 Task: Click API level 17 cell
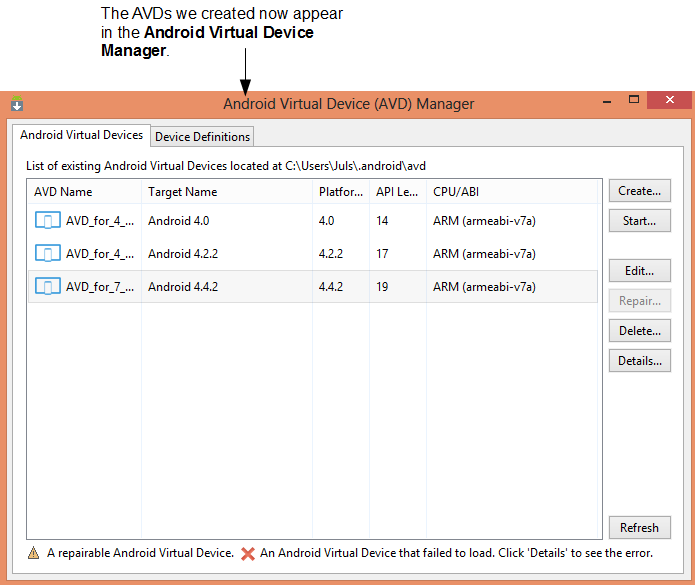coord(382,254)
